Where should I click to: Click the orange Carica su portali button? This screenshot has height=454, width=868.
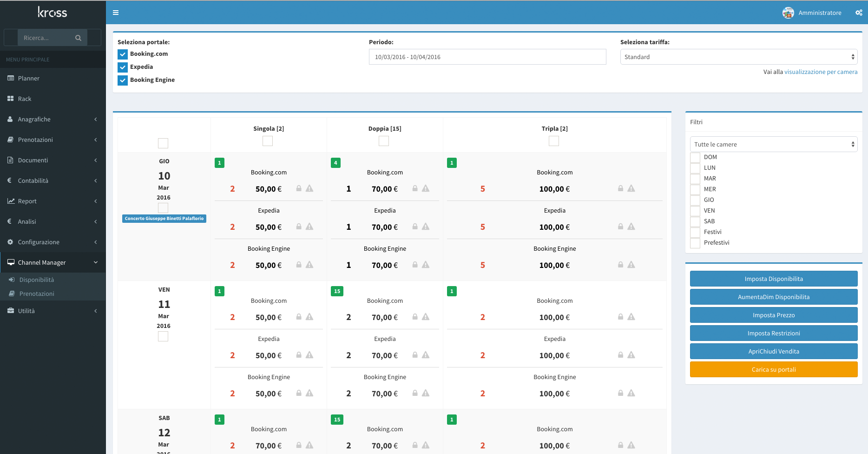click(x=774, y=369)
